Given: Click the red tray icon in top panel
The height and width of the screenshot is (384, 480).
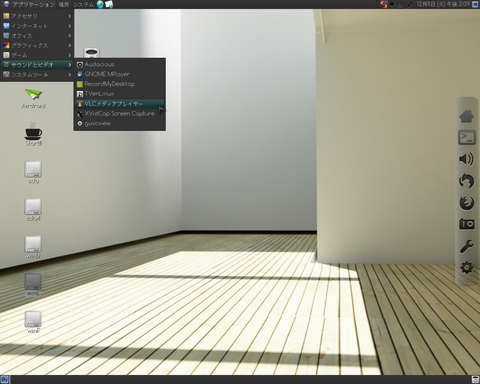Looking at the screenshot, I should pyautogui.click(x=384, y=4).
